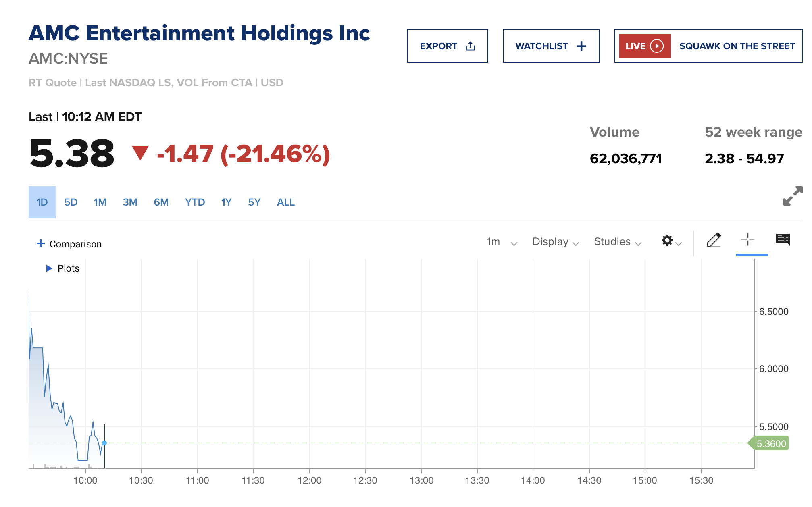Click the 5.3600 green price label
This screenshot has height=507, width=812.
pyautogui.click(x=770, y=444)
